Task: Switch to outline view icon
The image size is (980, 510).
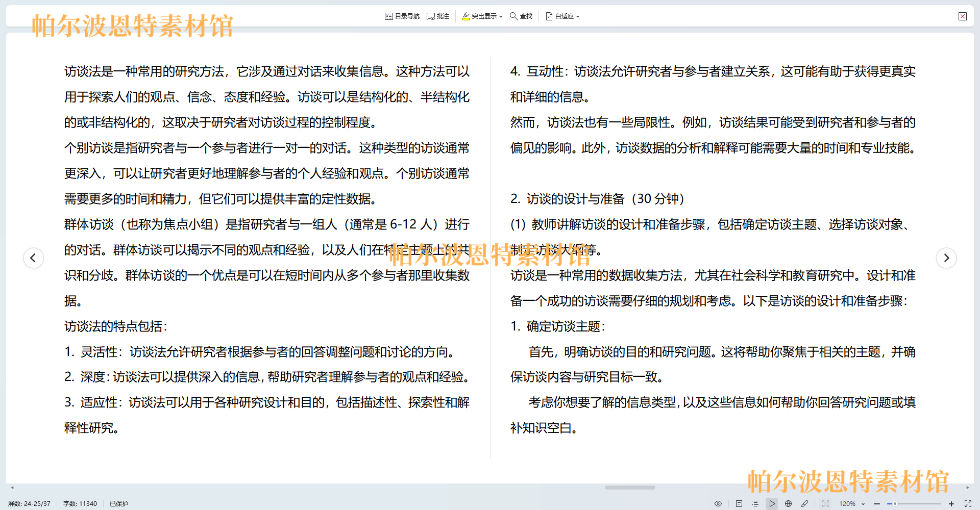Action: [755, 503]
